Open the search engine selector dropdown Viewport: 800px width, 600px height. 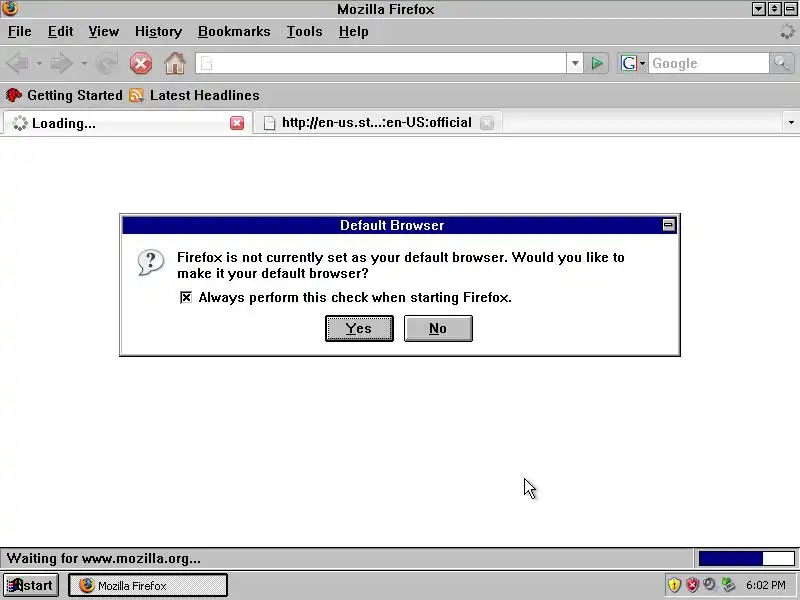tap(642, 63)
